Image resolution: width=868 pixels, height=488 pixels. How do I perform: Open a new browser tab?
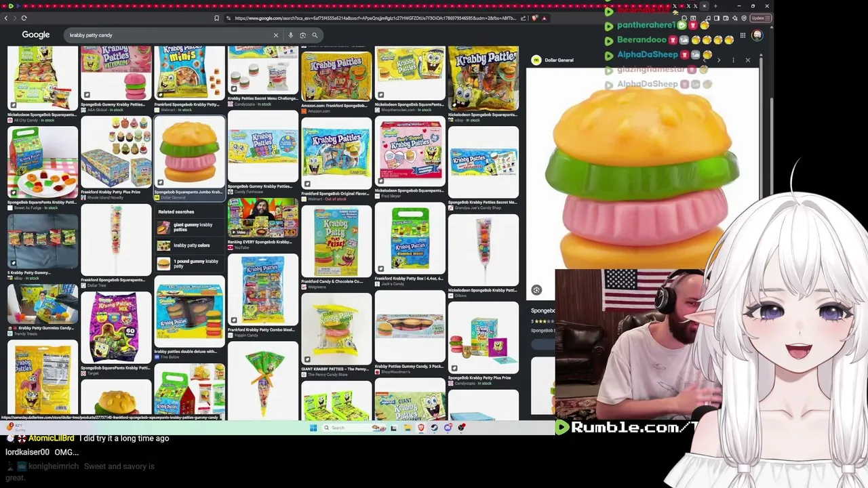(x=715, y=6)
